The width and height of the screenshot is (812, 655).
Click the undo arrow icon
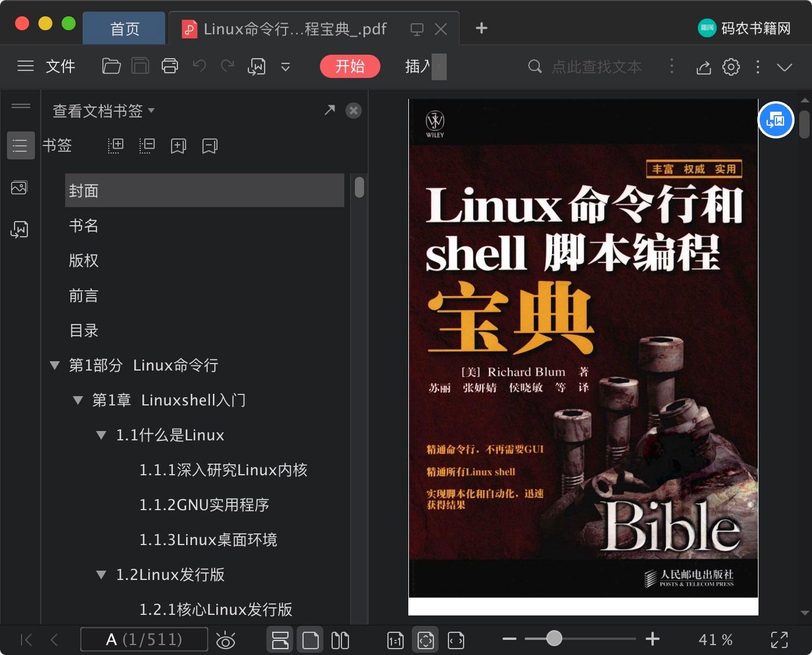[x=200, y=66]
